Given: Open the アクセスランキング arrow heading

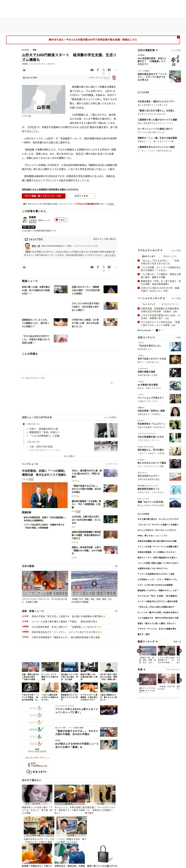Looking at the screenshot, I should (x=150, y=250).
